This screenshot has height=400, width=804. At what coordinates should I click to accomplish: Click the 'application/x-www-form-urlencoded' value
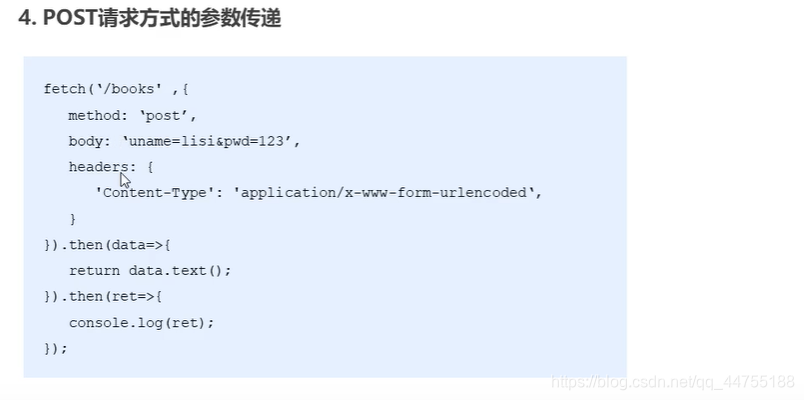coord(384,193)
